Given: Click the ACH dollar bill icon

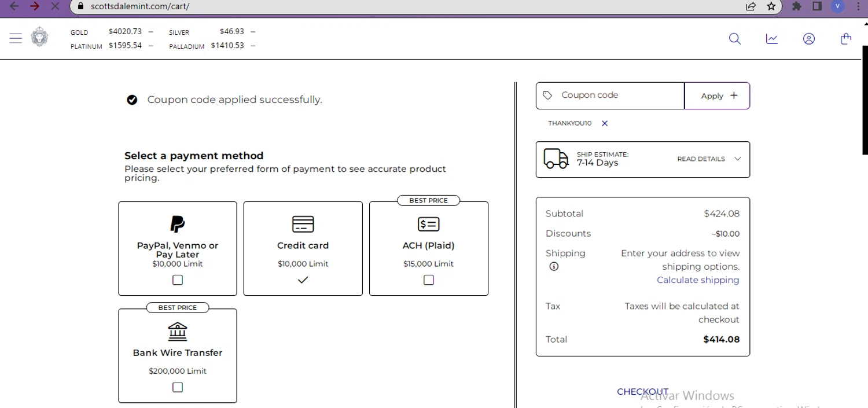Looking at the screenshot, I should (x=428, y=224).
